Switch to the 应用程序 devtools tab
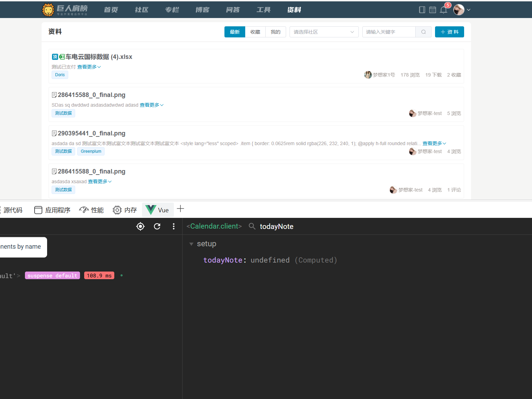The width and height of the screenshot is (532, 399). tap(52, 210)
